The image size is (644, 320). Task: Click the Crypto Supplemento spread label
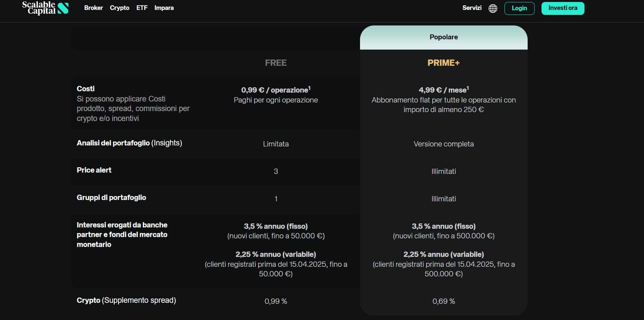coord(126,300)
